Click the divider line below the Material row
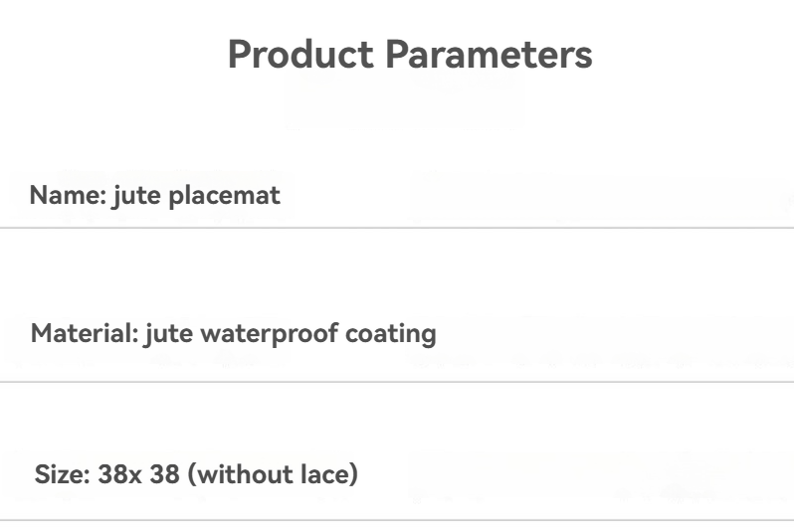Viewport: 794px width, 532px height. (x=397, y=381)
